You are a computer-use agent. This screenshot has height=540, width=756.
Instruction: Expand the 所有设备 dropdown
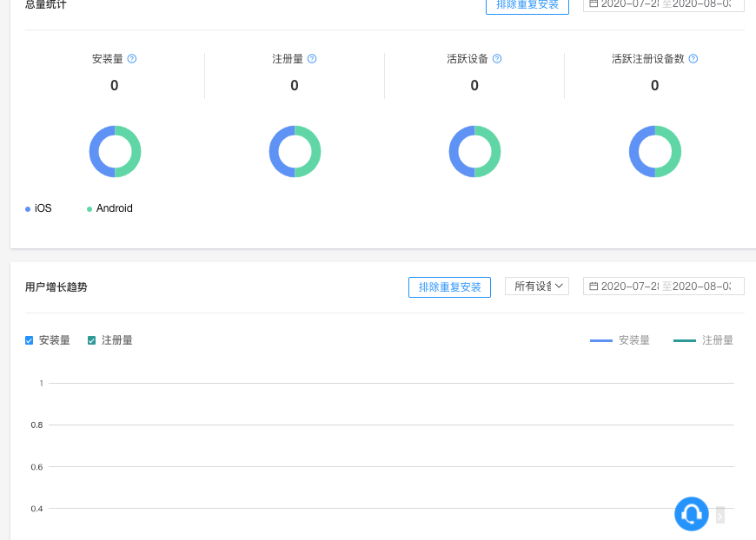(537, 286)
